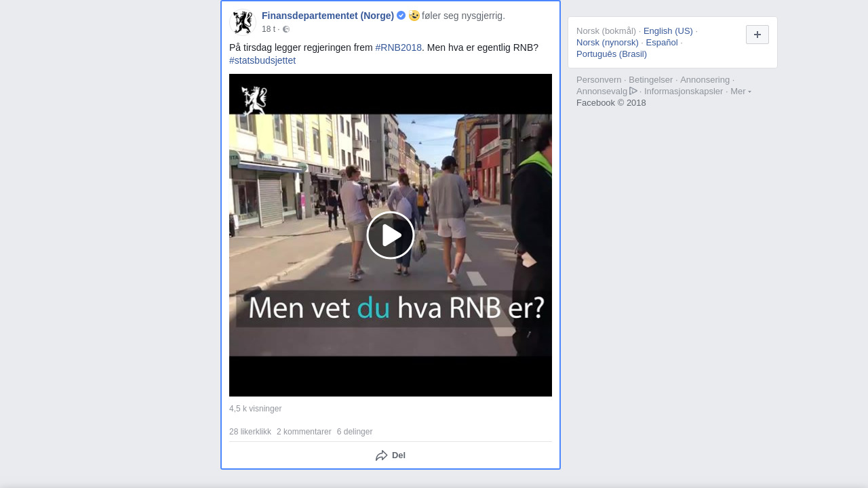Image resolution: width=868 pixels, height=488 pixels.
Task: Open the 2 kommentarer link
Action: (x=304, y=432)
